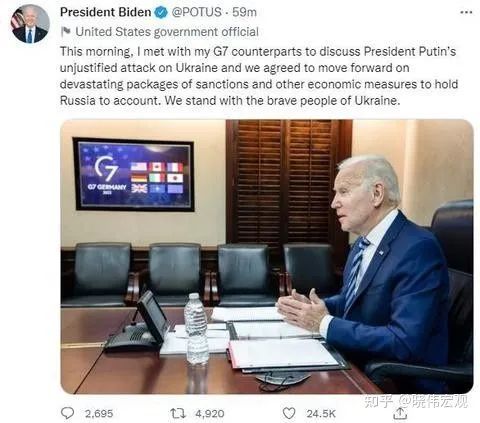The height and width of the screenshot is (423, 480).
Task: Open the President Biden display name
Action: pyautogui.click(x=106, y=12)
